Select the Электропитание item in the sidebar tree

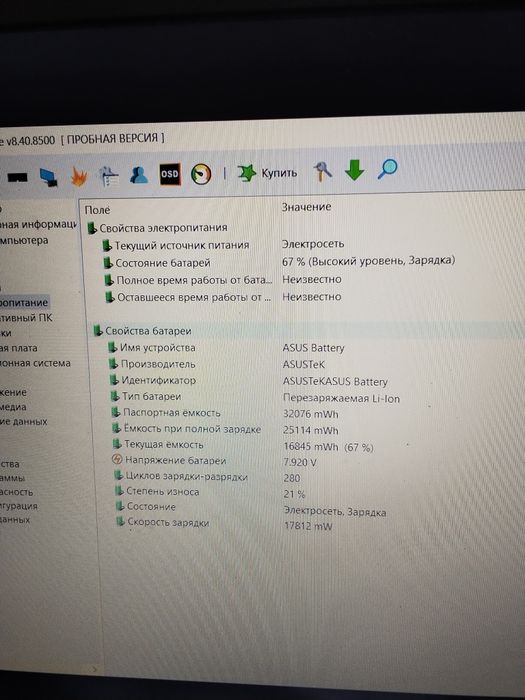tap(24, 303)
